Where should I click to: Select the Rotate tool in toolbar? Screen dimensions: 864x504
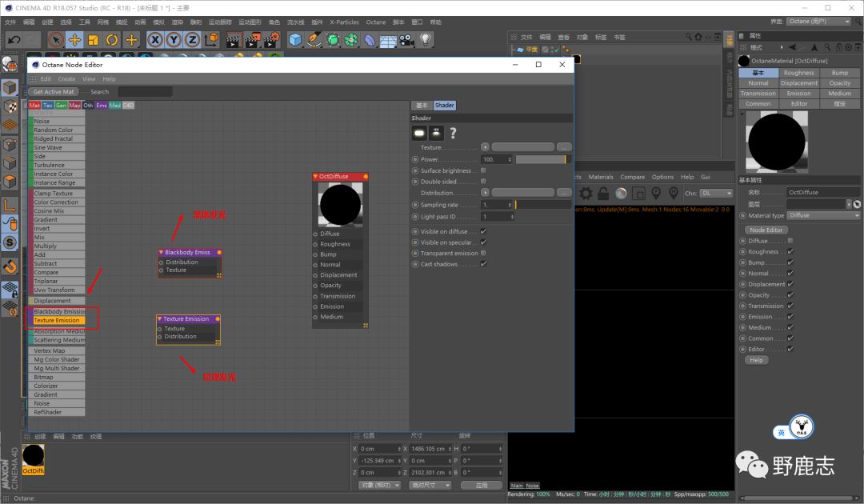coord(113,39)
